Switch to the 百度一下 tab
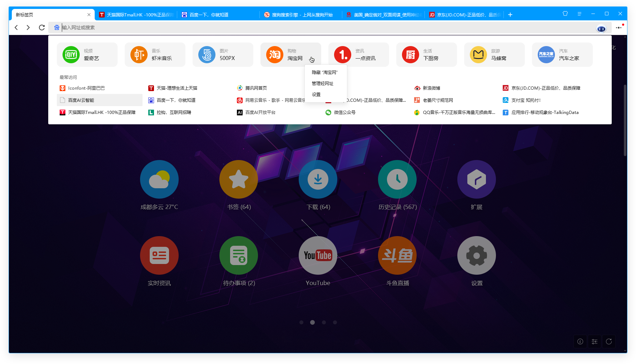 pyautogui.click(x=218, y=15)
